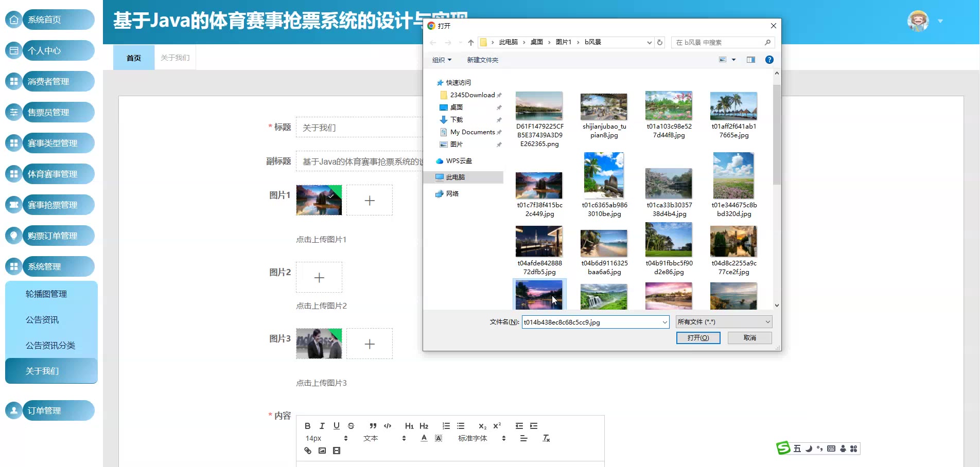Apply ordered list formatting

pyautogui.click(x=446, y=426)
